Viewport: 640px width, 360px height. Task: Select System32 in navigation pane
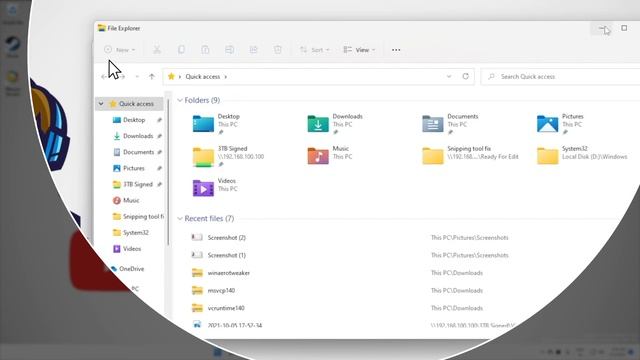pos(136,233)
